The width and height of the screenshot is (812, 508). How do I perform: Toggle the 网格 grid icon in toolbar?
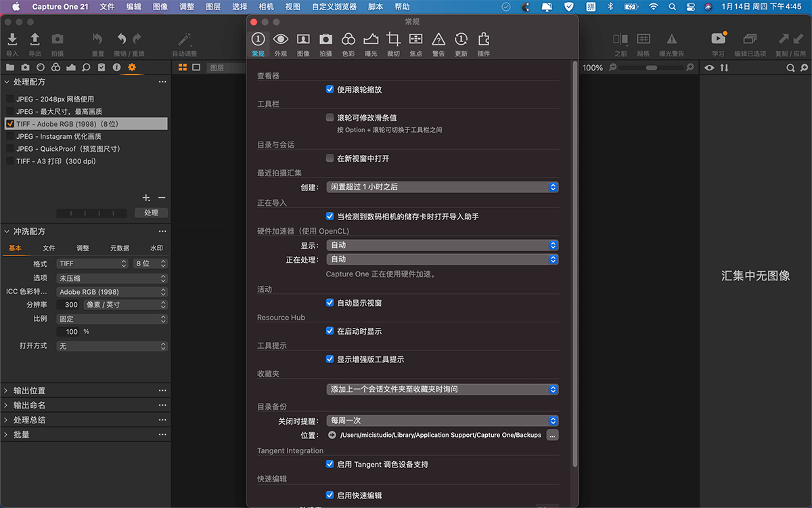pyautogui.click(x=644, y=40)
